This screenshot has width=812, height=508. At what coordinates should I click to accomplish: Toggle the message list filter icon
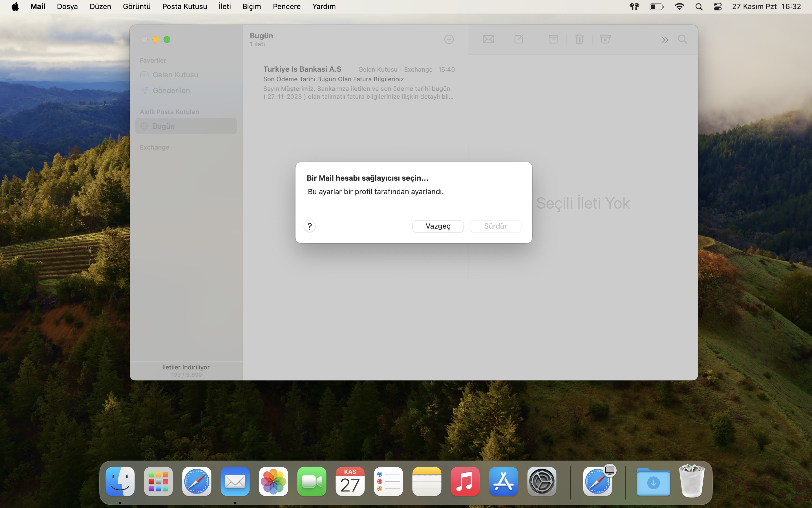click(x=449, y=39)
